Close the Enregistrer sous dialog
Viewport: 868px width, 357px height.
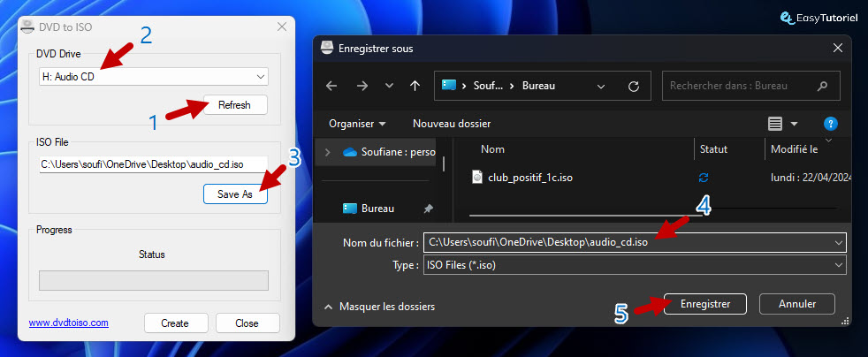click(838, 48)
